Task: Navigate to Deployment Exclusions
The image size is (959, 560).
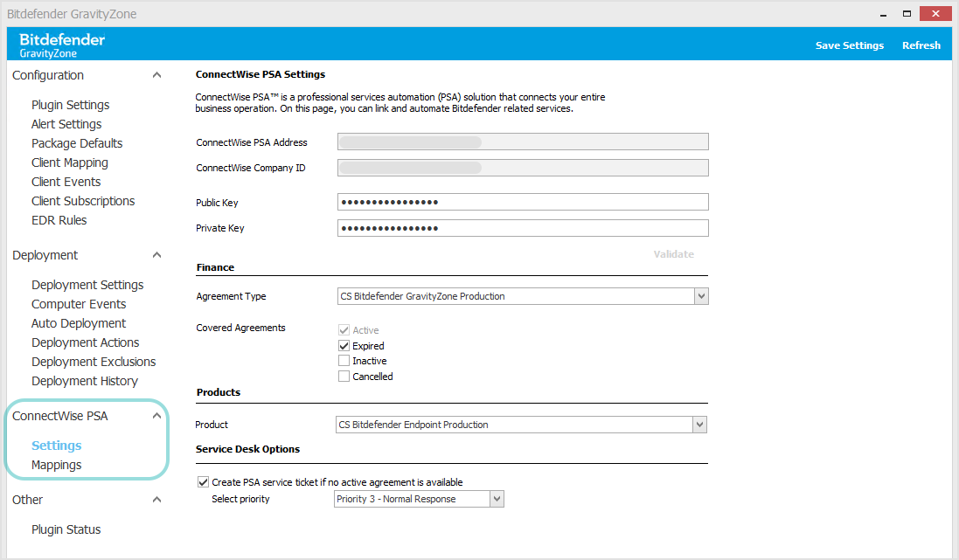Action: (93, 361)
